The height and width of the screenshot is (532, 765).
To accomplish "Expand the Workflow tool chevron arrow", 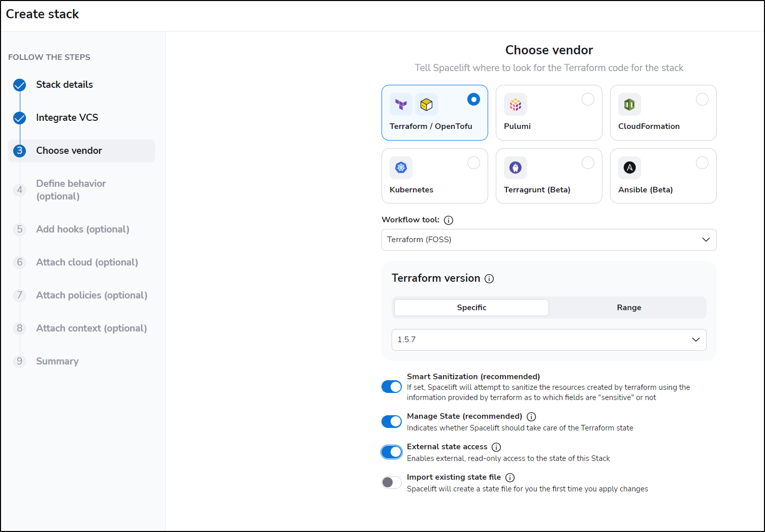I will click(706, 240).
